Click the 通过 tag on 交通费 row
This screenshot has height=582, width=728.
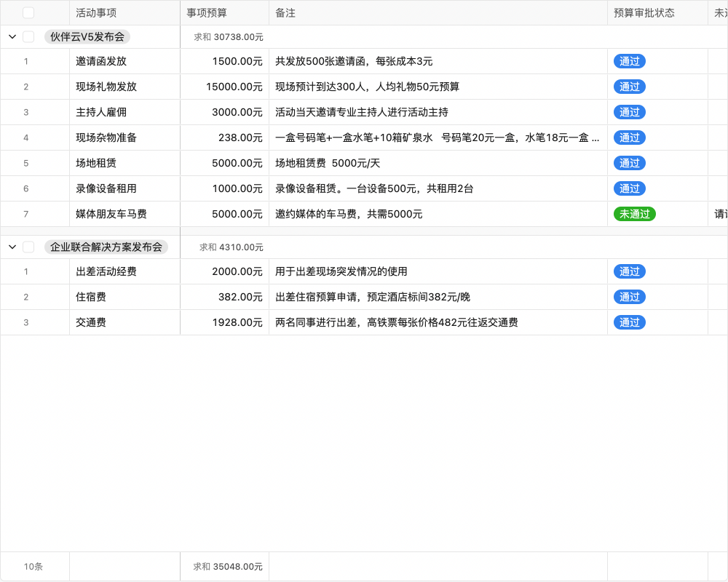[x=629, y=322]
